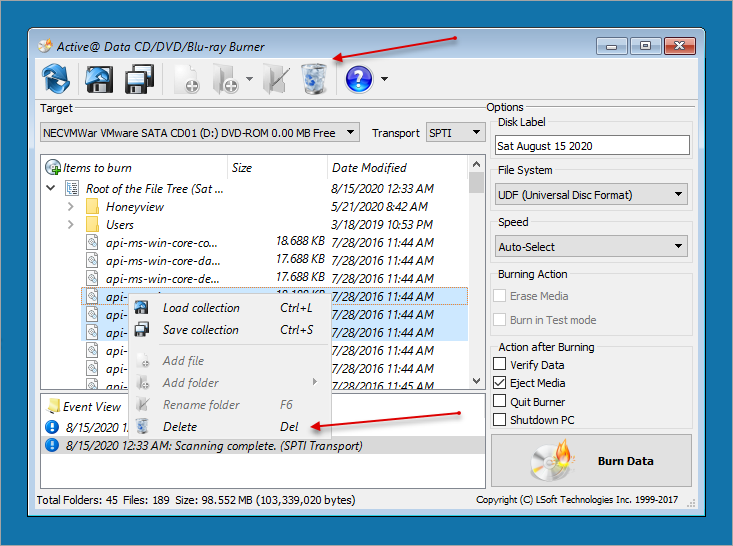Viewport: 733px width, 546px height.
Task: Enable the Quit Burner checkbox
Action: (x=499, y=401)
